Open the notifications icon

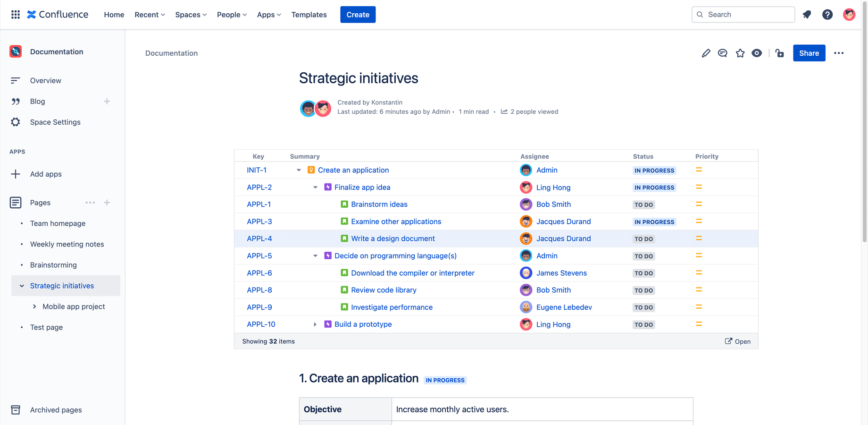(807, 15)
